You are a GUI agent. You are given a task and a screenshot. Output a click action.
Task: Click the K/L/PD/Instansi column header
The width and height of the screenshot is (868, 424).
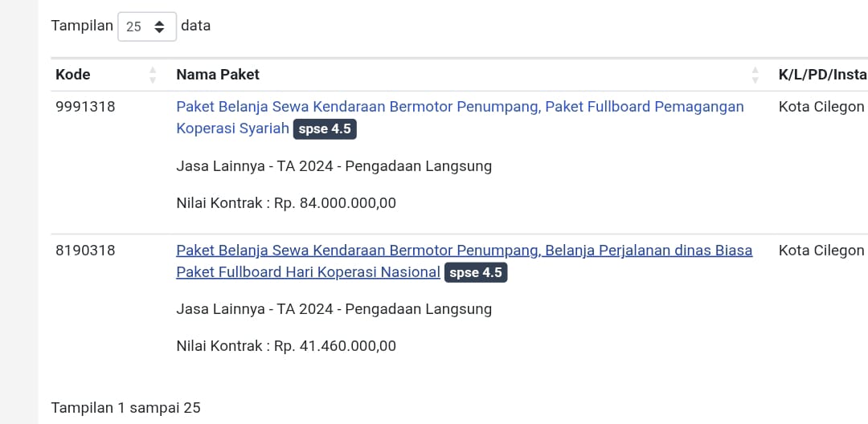pos(822,75)
